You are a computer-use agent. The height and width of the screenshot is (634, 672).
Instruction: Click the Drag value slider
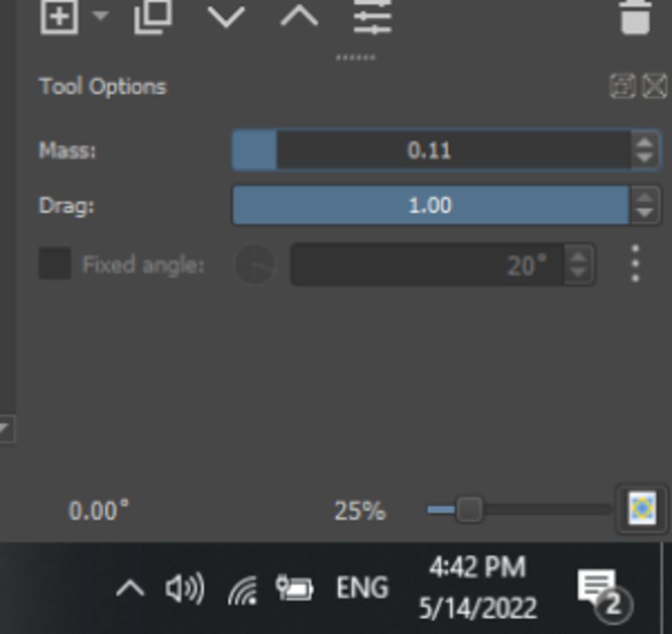pos(430,205)
